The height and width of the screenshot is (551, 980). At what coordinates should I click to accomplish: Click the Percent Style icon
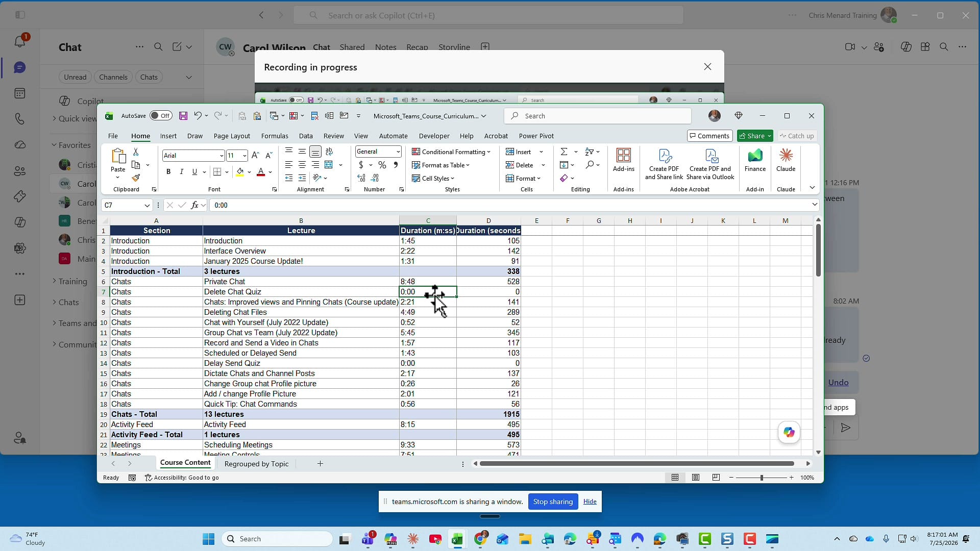[x=382, y=165]
